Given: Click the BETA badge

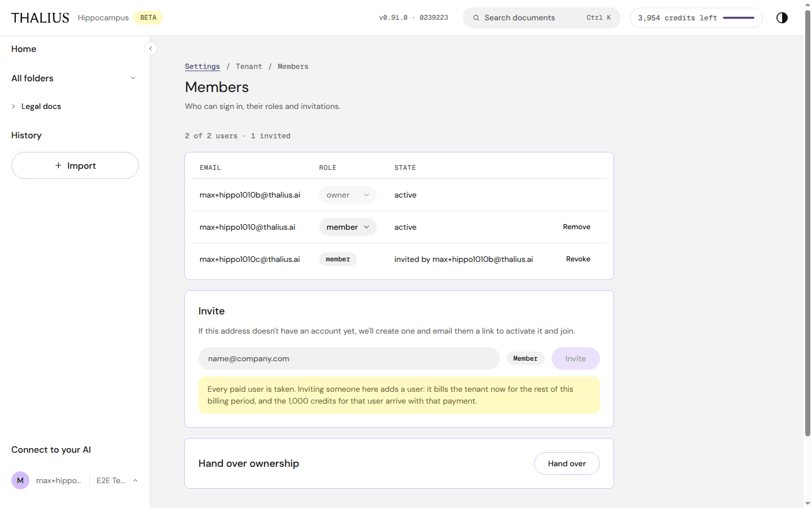Looking at the screenshot, I should (148, 18).
